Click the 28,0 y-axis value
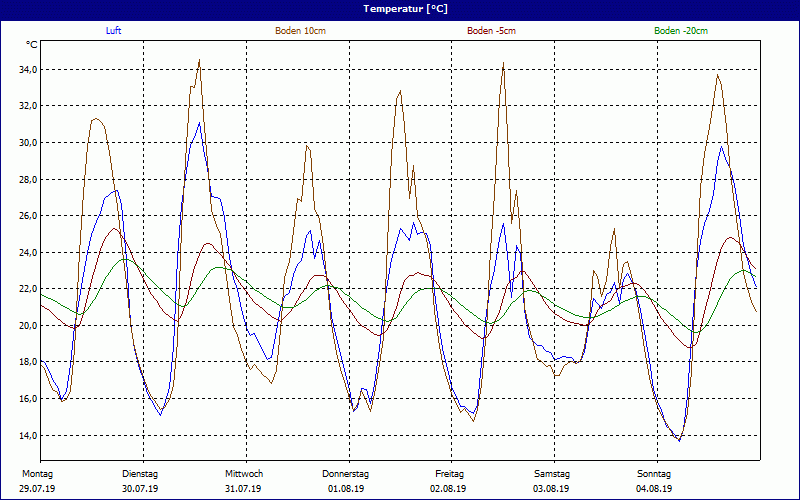 [29, 180]
